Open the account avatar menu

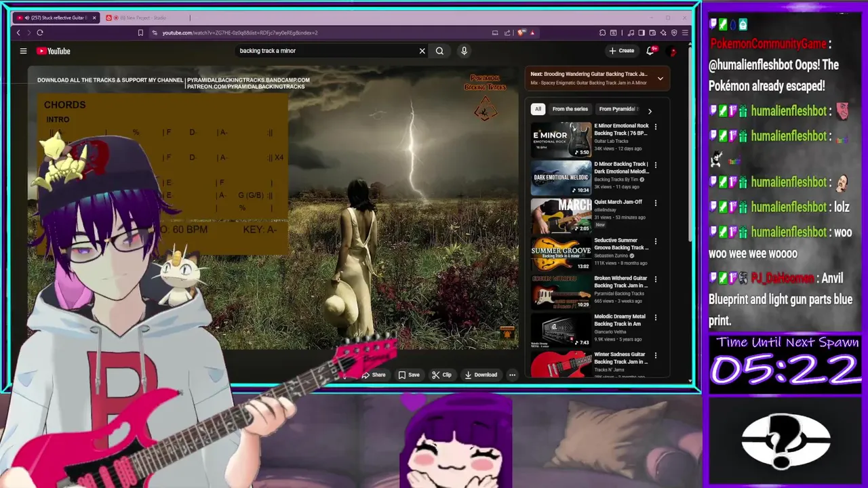pos(673,51)
